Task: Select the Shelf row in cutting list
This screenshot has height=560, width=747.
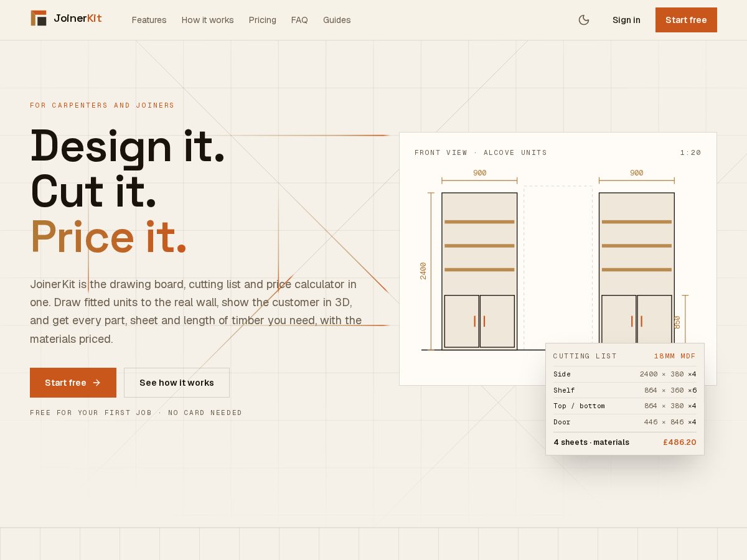Action: click(x=625, y=390)
